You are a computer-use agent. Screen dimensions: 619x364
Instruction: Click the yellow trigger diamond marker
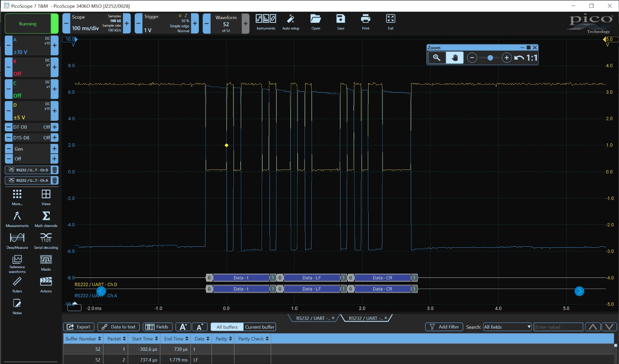point(227,145)
